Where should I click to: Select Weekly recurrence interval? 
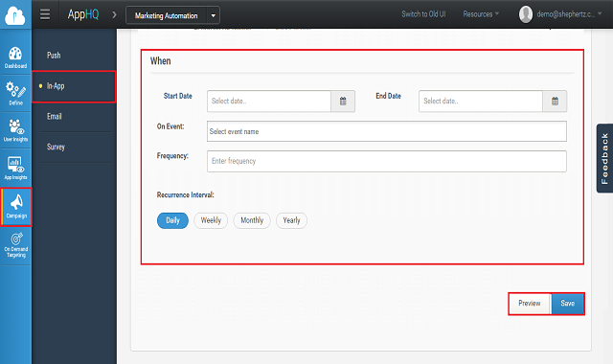coord(211,220)
